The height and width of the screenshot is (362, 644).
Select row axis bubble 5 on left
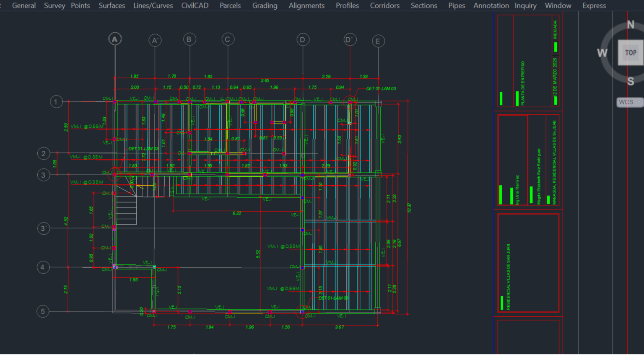[43, 311]
